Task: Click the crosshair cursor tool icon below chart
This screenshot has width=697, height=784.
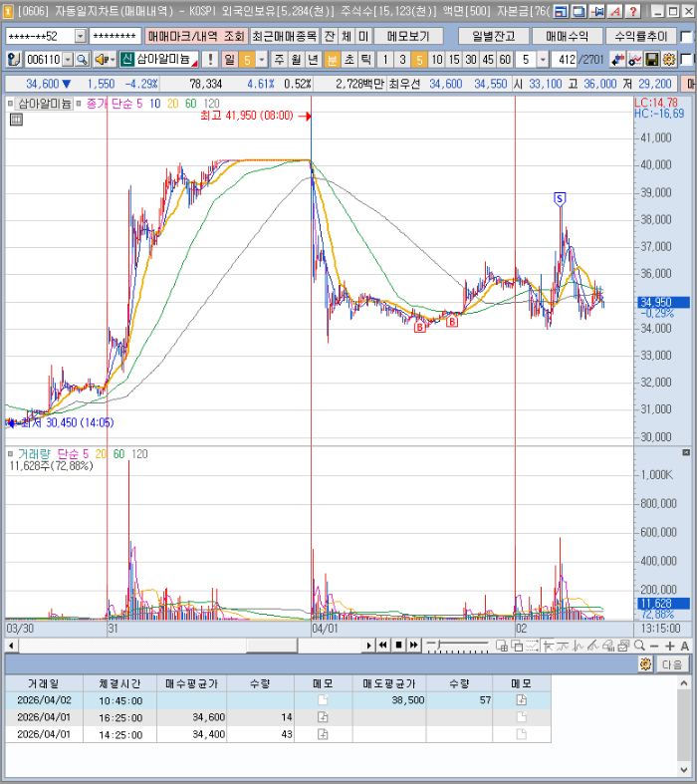Action: click(548, 646)
